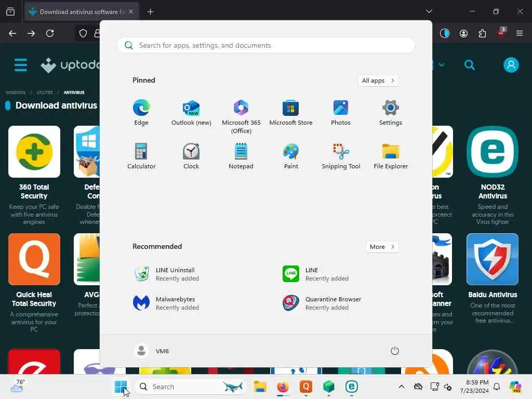The image size is (532, 399).
Task: Open the VM6 user account menu
Action: coord(151,351)
